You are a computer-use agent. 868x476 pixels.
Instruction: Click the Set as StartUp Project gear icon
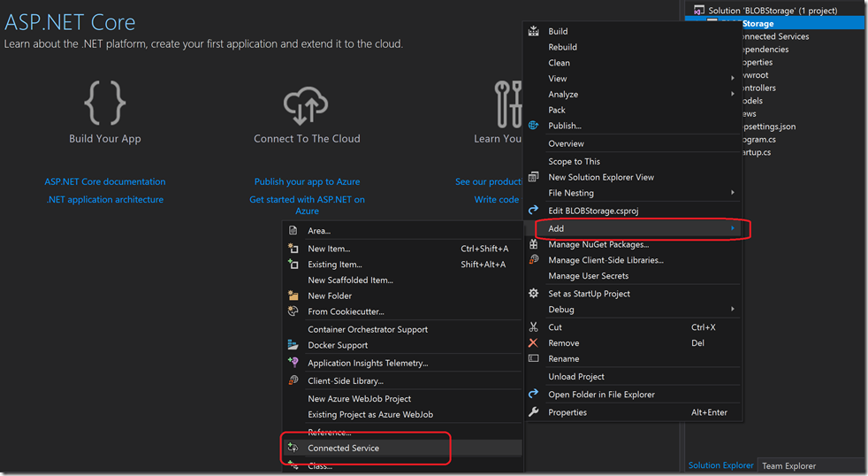click(534, 293)
